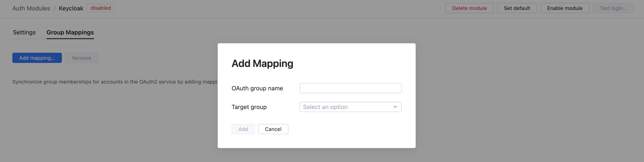Image resolution: width=644 pixels, height=162 pixels.
Task: Click the Add Mapping dialog heading
Action: coord(262,64)
